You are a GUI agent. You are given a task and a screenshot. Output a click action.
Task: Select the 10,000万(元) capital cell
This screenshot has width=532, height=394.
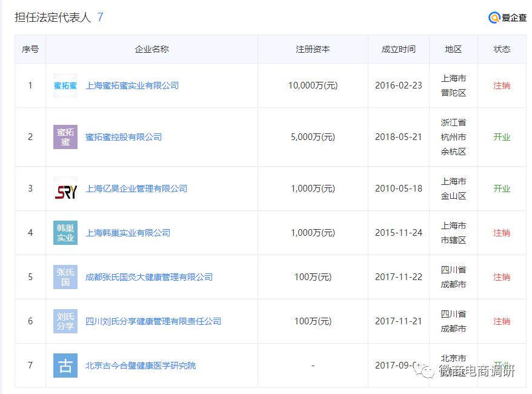[x=313, y=85]
